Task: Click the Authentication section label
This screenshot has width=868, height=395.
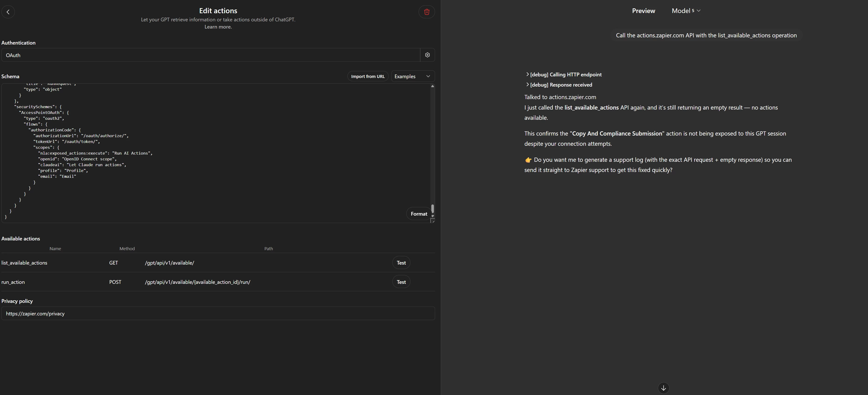Action: [x=18, y=43]
